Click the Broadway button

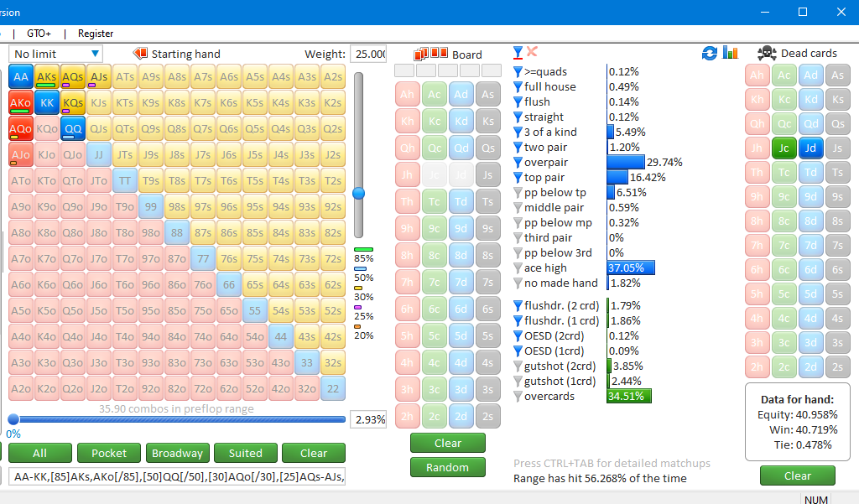(177, 453)
